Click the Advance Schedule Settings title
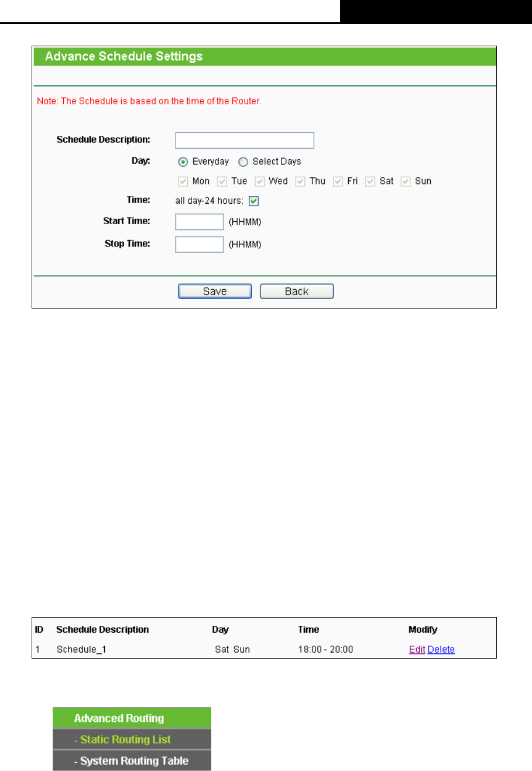 point(124,56)
